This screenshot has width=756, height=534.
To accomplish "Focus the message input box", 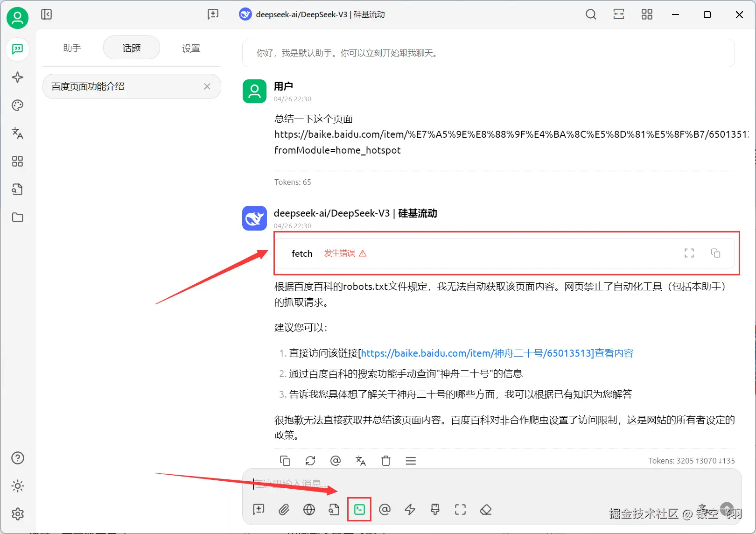I will tap(492, 484).
